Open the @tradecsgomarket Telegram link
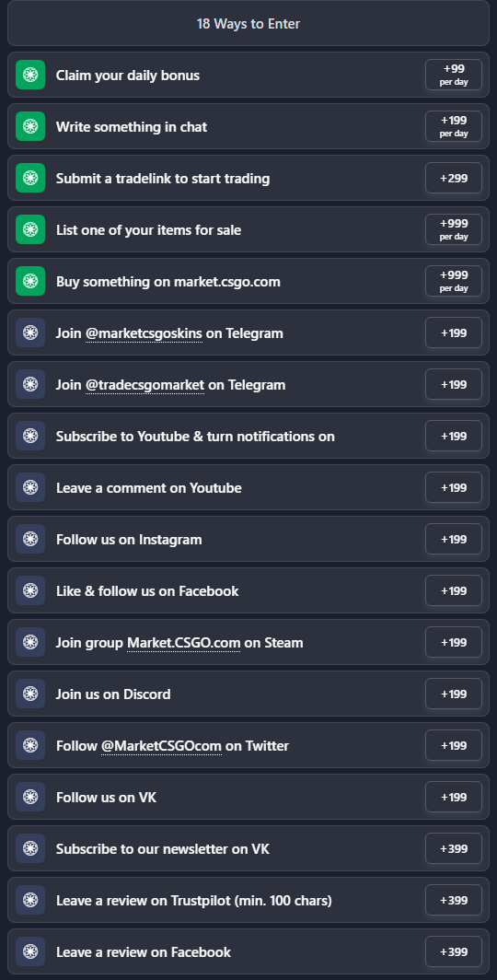 (144, 384)
